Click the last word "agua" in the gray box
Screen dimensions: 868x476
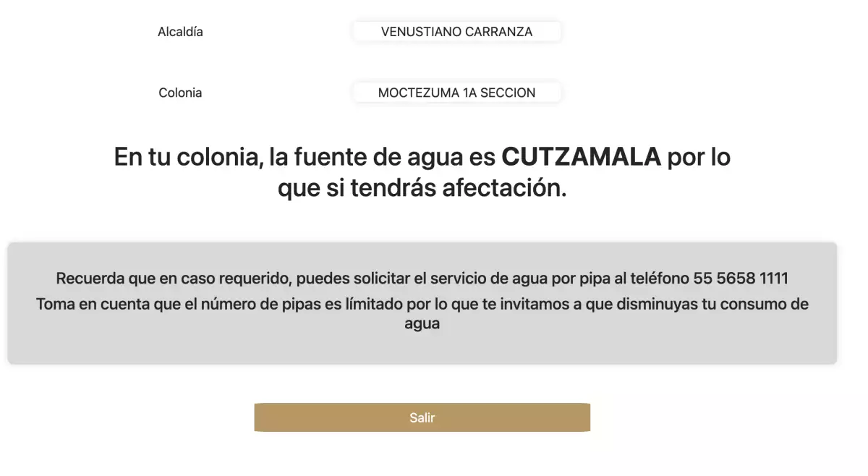[422, 324]
